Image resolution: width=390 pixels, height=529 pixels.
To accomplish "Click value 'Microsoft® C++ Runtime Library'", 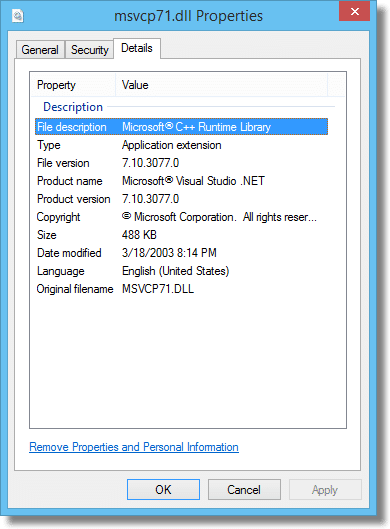I will pyautogui.click(x=196, y=127).
